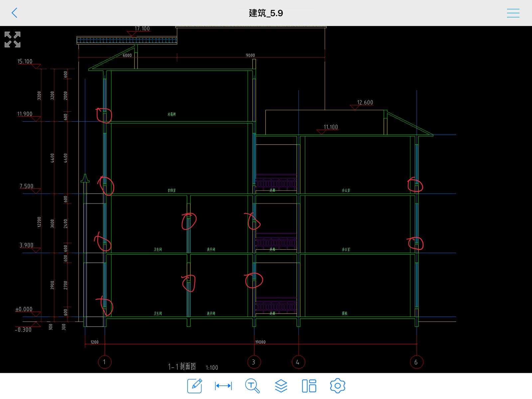Tap the 2700 vertical dimension
Viewport: 532px width, 399px height.
66,285
